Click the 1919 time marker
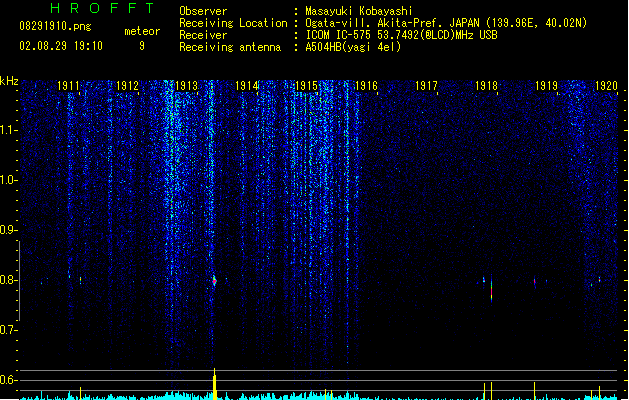The image size is (629, 400). pyautogui.click(x=546, y=86)
